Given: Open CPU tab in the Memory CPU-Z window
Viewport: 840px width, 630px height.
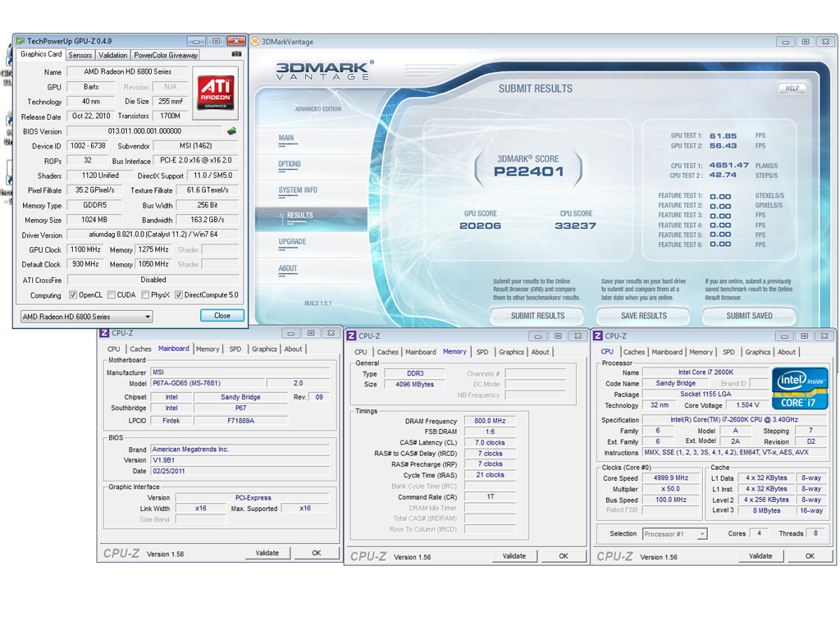Looking at the screenshot, I should [x=361, y=353].
